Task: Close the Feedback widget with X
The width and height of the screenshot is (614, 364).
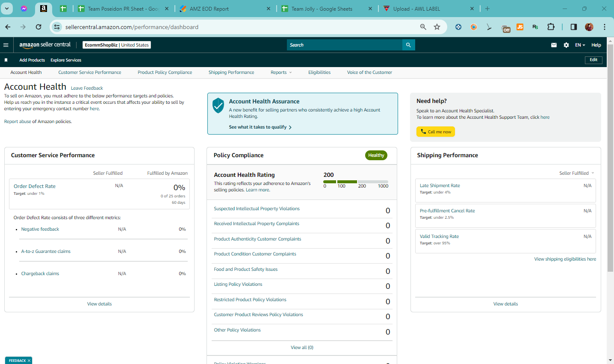Action: tap(29, 361)
